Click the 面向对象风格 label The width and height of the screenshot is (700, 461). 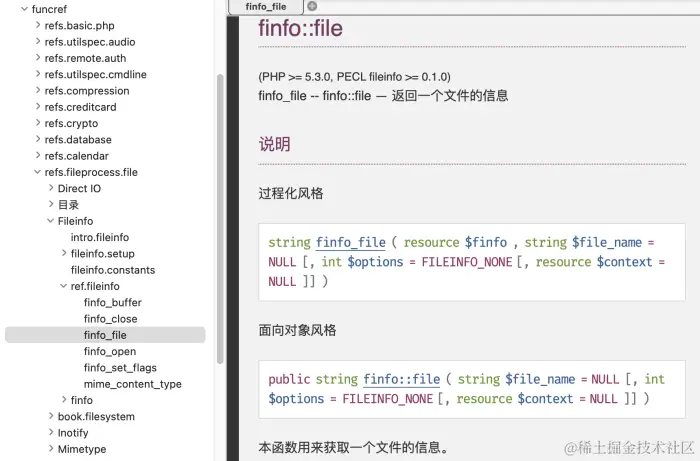pos(297,330)
